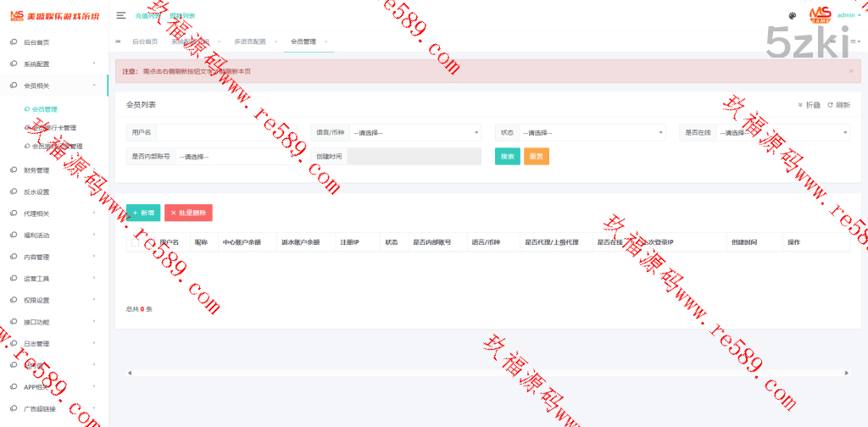Click the 创建时间 column header in table
Viewport: 868px width, 427px height.
[744, 242]
